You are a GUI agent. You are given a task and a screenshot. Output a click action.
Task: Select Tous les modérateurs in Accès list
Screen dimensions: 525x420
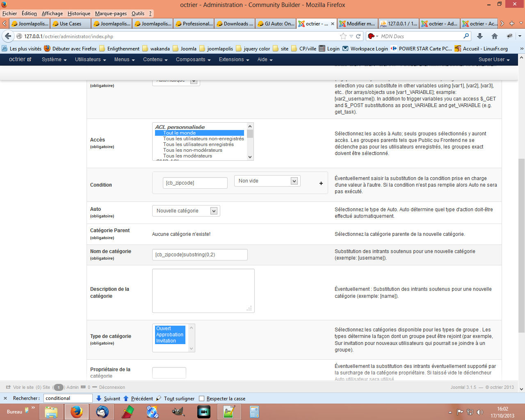pyautogui.click(x=187, y=156)
